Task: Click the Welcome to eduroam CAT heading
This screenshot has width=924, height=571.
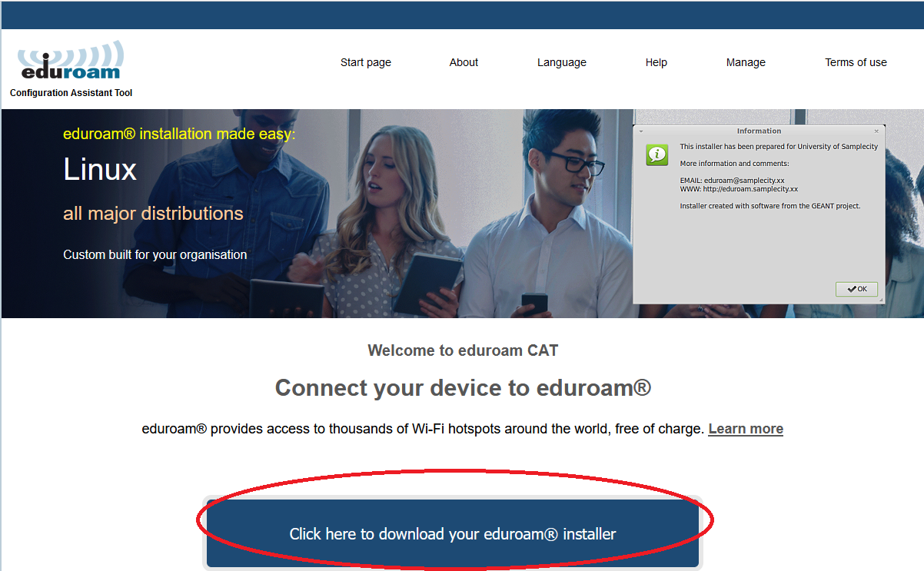Action: pyautogui.click(x=463, y=350)
